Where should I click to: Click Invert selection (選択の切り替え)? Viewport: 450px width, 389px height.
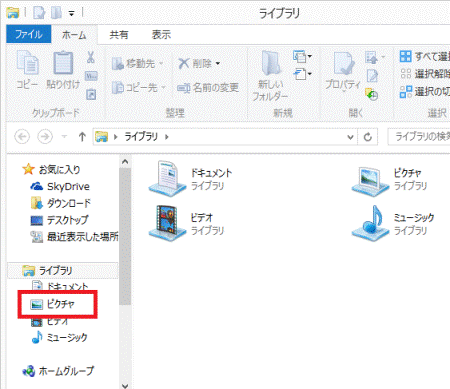coord(425,91)
